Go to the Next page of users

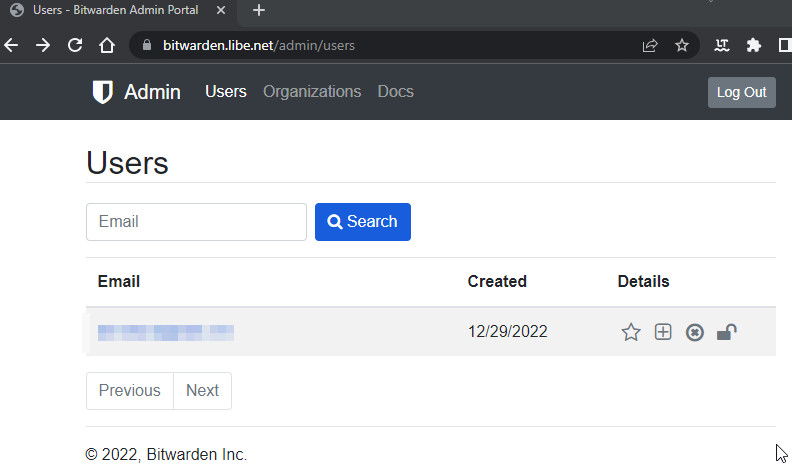(202, 391)
